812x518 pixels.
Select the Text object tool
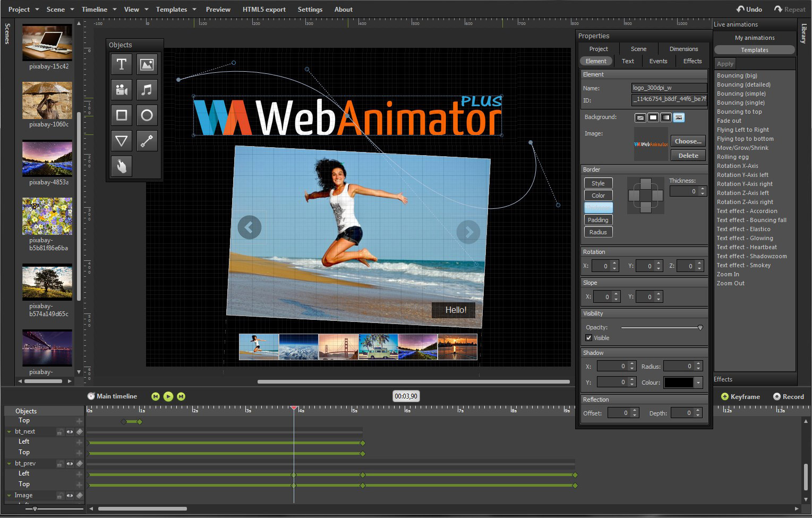pyautogui.click(x=121, y=64)
